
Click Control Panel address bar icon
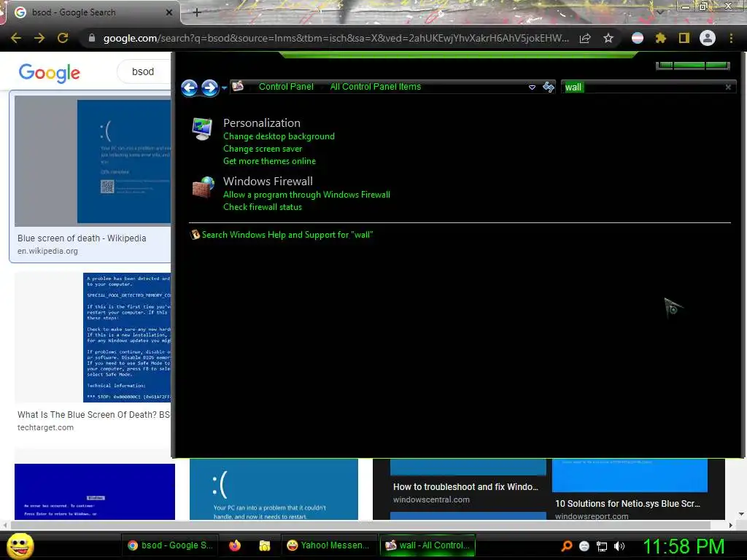coord(238,86)
